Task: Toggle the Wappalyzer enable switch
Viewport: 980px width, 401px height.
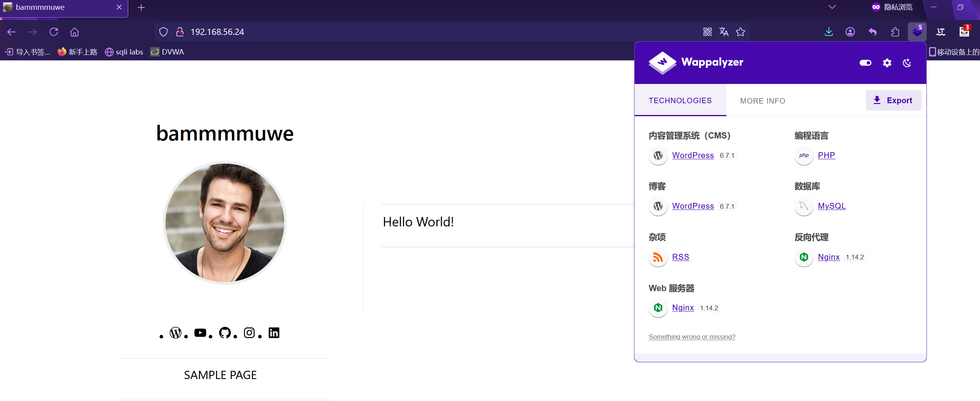Action: 865,63
